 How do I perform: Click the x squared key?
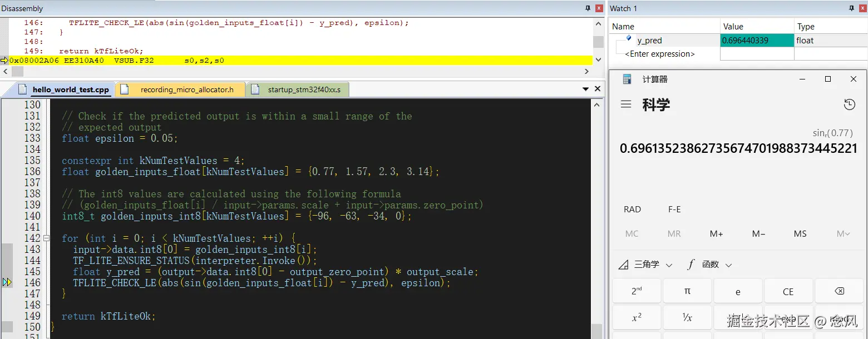(x=637, y=318)
